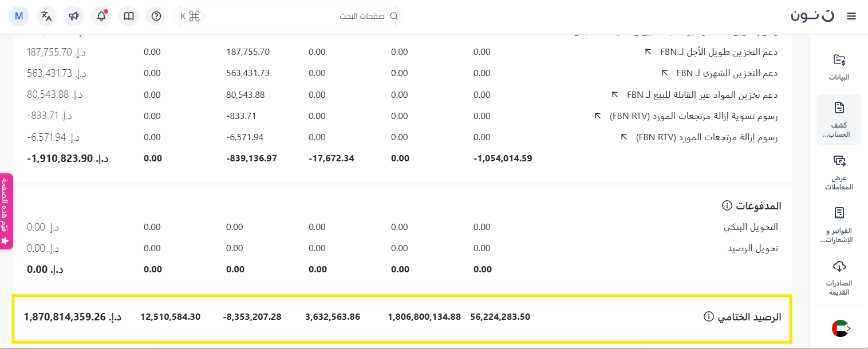Open عرض المعاملات in sidebar

(839, 172)
